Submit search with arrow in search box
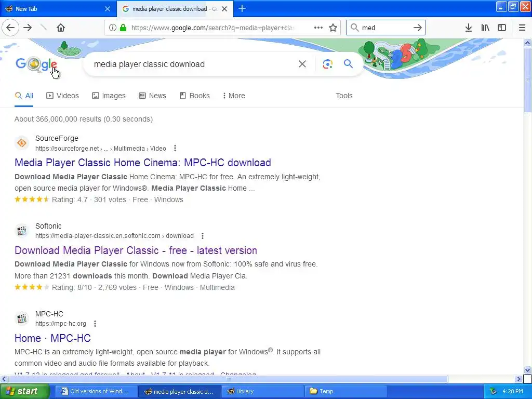 [x=418, y=28]
